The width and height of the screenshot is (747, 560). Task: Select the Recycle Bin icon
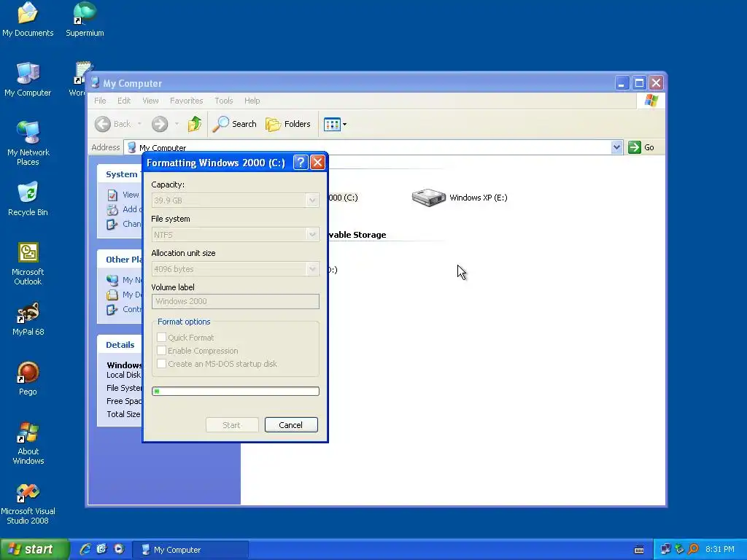pyautogui.click(x=28, y=198)
